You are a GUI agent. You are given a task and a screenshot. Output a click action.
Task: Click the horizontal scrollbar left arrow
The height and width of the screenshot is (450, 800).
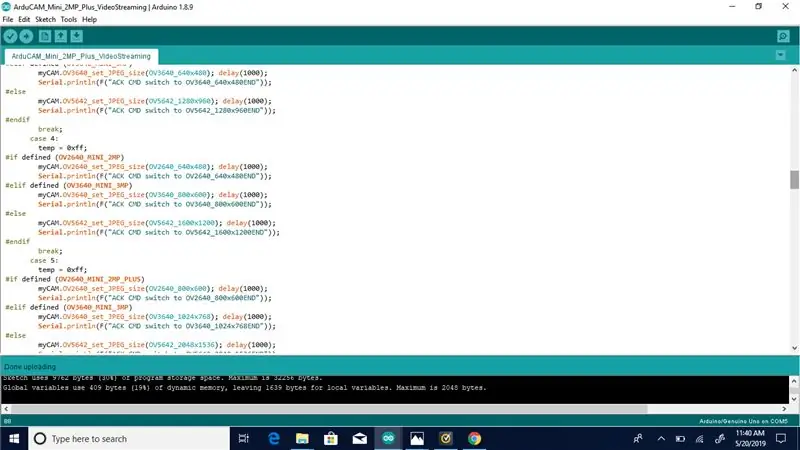(x=6, y=409)
